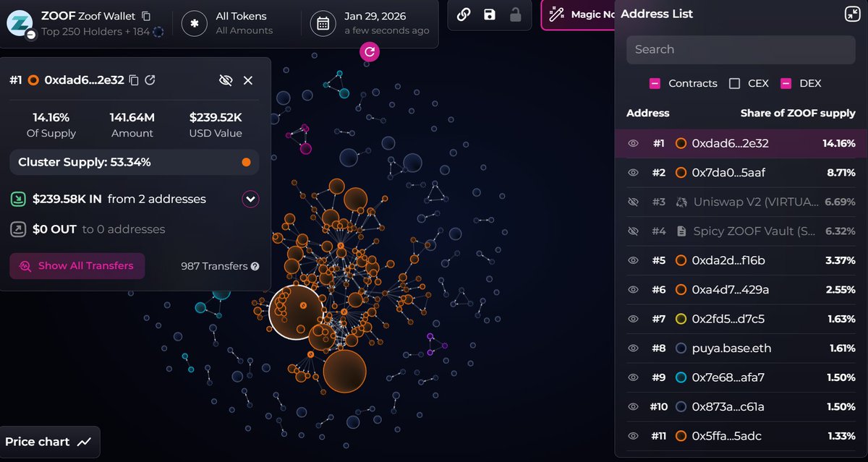Toggle the Contracts checkbox
868x462 pixels.
point(655,83)
